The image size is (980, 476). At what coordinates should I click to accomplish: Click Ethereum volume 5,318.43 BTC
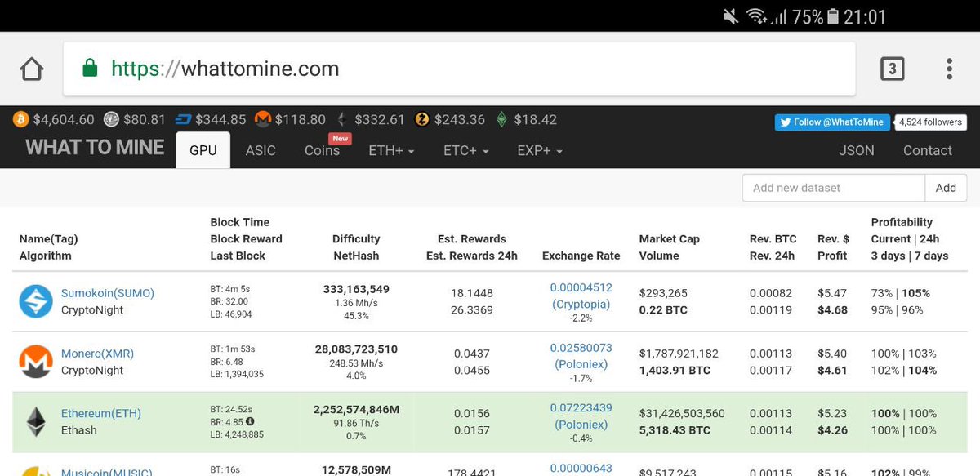(675, 430)
